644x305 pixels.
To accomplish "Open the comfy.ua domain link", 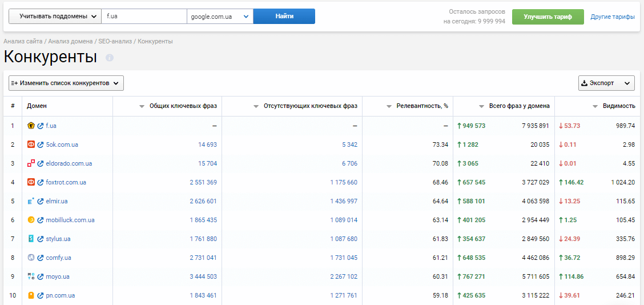I will (58, 258).
